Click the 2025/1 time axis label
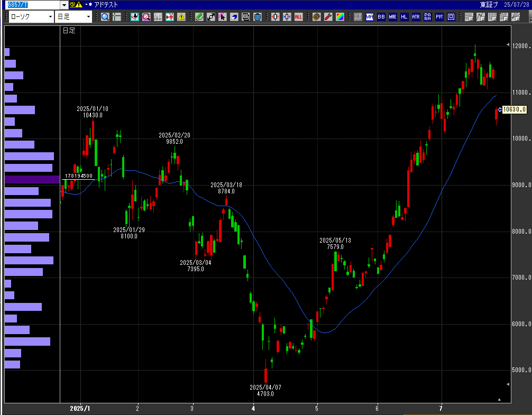Image resolution: width=532 pixels, height=415 pixels. [80, 408]
